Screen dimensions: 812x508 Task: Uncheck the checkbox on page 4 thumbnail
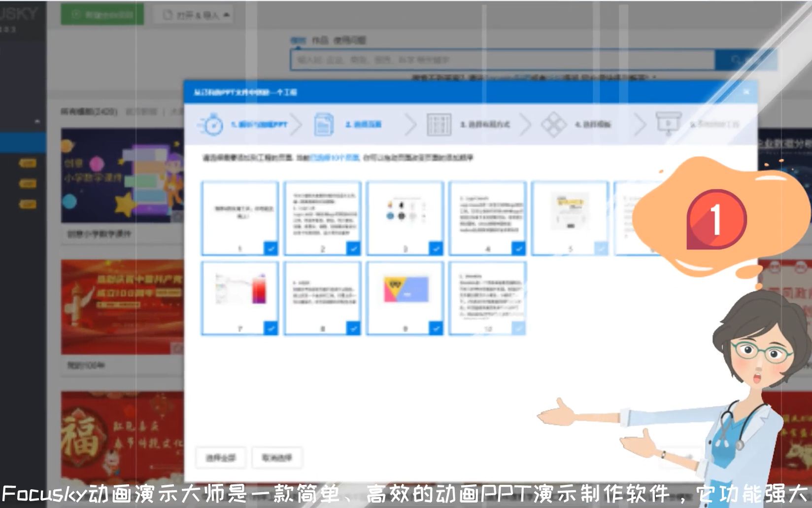[518, 248]
